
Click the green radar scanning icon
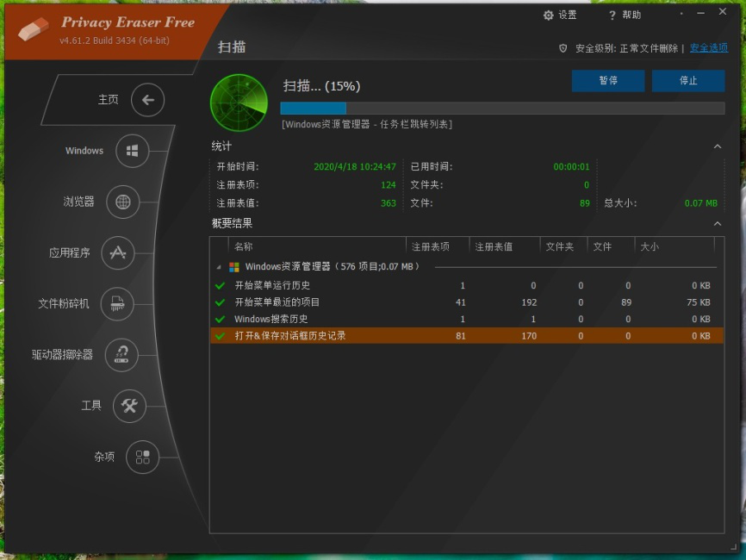coord(239,103)
